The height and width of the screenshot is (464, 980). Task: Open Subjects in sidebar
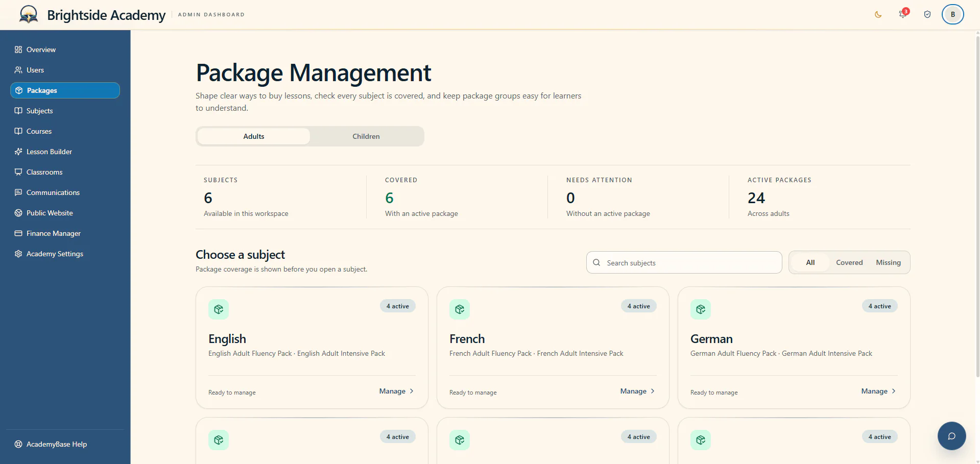click(65, 111)
